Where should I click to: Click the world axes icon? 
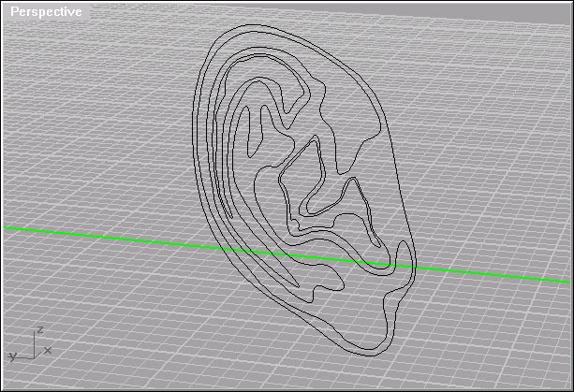[x=30, y=344]
